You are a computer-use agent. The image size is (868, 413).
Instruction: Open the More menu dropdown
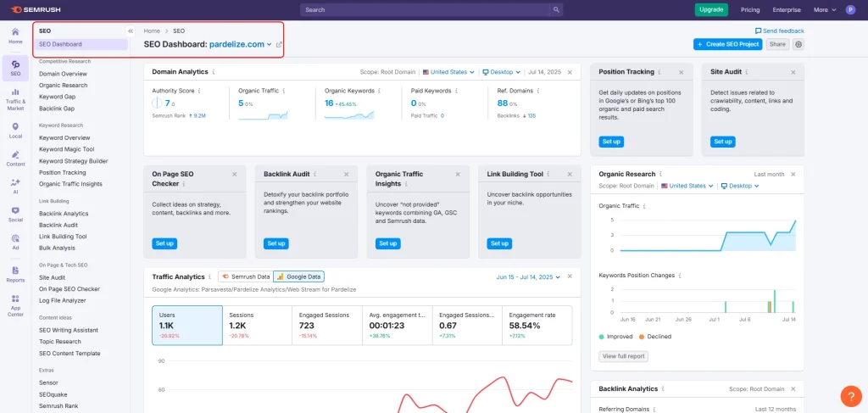point(824,10)
